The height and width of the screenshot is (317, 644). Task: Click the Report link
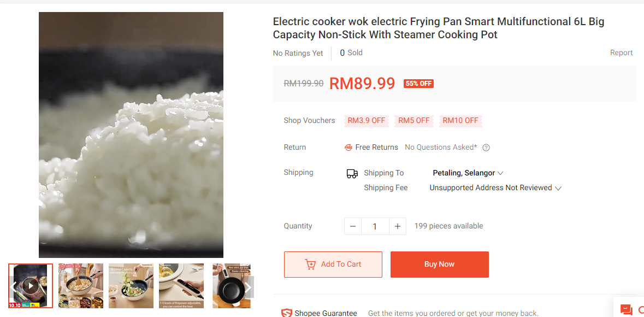pyautogui.click(x=622, y=52)
